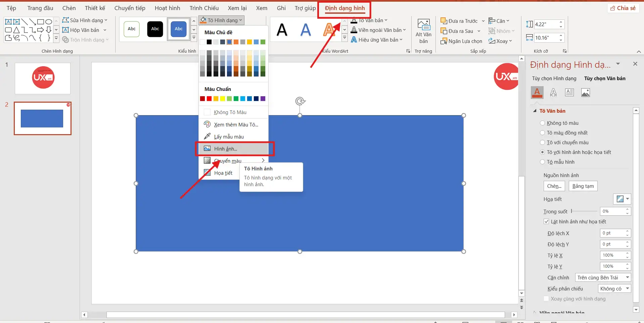Click the Hiệu ứng Văn bản effects icon
Image resolution: width=644 pixels, height=323 pixels.
point(354,40)
